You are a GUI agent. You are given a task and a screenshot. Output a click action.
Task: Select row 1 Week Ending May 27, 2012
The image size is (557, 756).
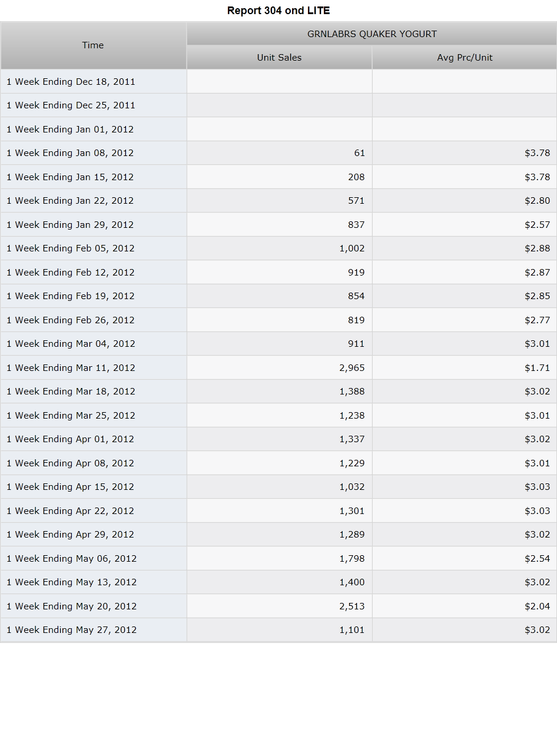(x=278, y=630)
